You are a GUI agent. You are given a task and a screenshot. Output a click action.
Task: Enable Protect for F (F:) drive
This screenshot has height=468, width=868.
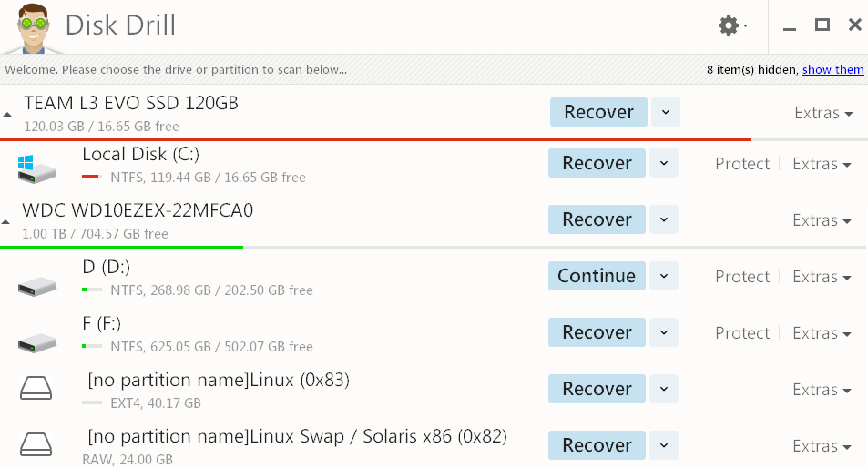741,333
